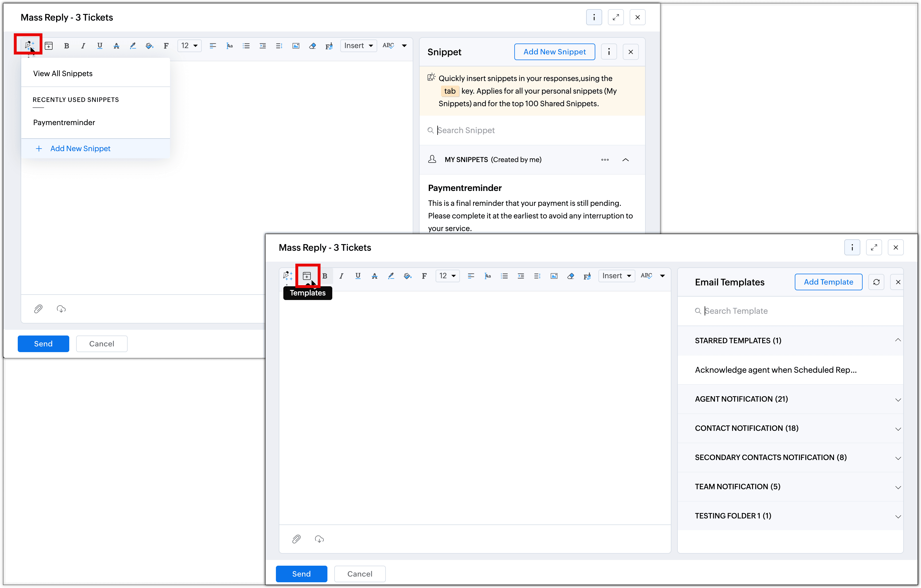Click the eraser clear formatting icon in upper toolbar
The image size is (921, 588).
click(312, 46)
